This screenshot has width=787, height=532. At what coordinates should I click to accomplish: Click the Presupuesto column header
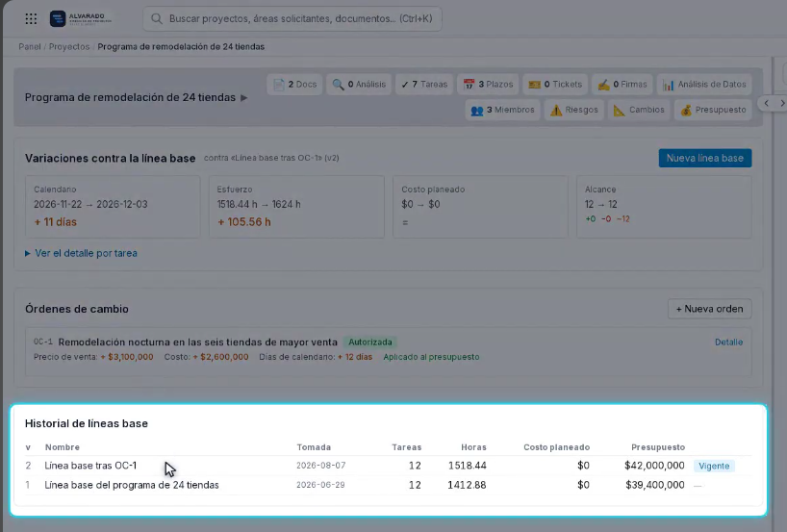(658, 447)
